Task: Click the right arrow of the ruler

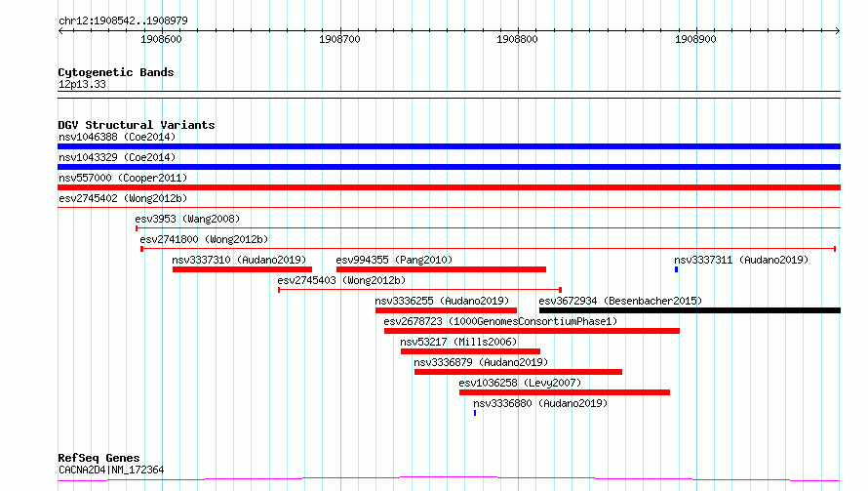Action: (838, 30)
